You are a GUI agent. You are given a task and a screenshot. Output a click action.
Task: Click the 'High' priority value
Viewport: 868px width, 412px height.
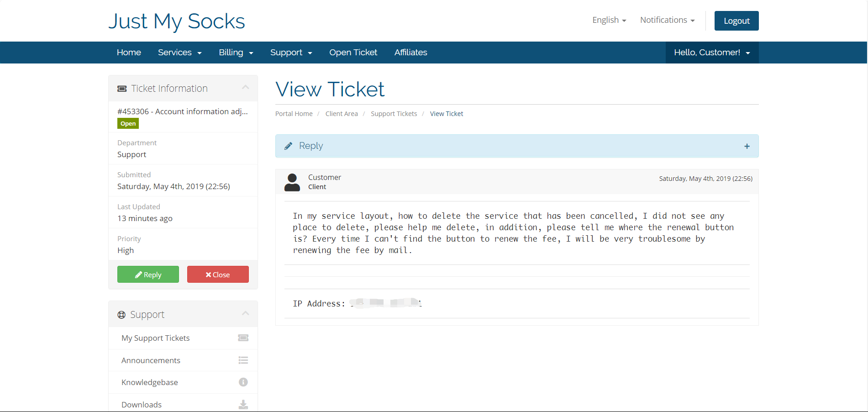126,250
